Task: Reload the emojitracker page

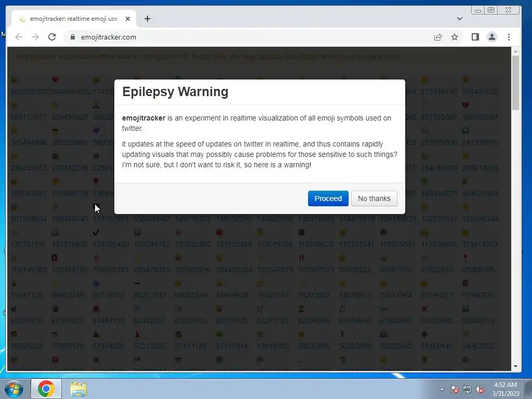Action: coord(52,37)
